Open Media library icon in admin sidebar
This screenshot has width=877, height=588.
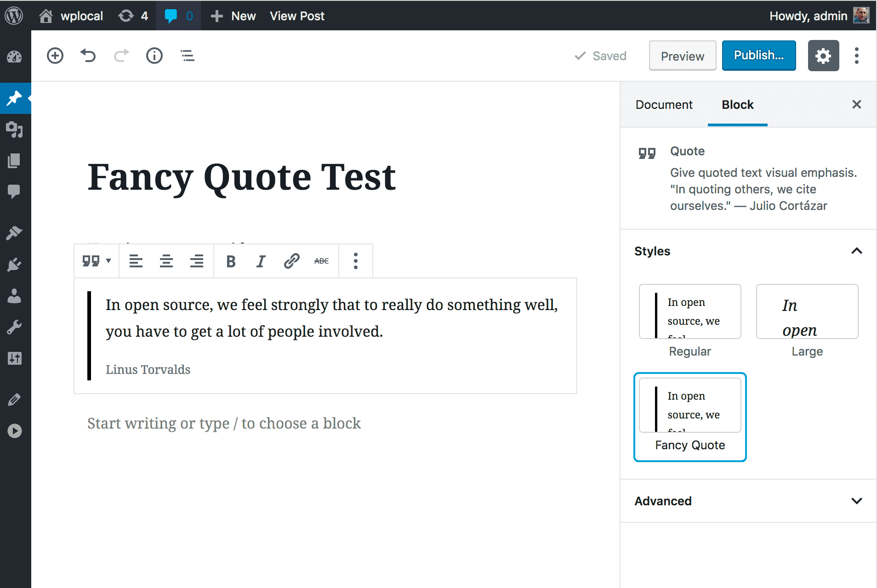click(15, 130)
